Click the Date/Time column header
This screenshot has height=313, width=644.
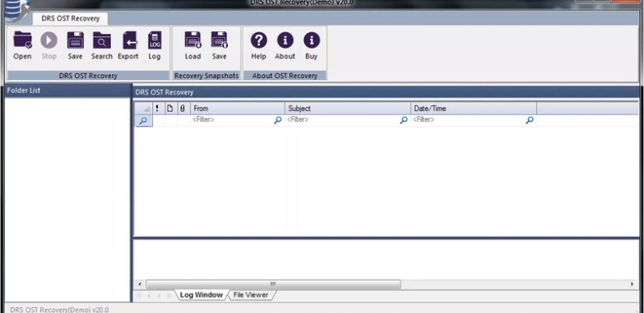click(x=474, y=109)
